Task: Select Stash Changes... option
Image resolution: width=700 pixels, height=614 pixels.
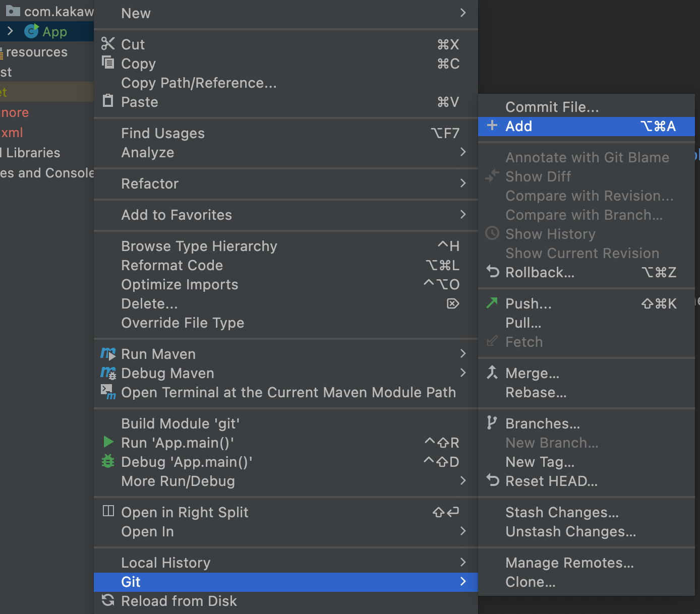Action: coord(562,512)
